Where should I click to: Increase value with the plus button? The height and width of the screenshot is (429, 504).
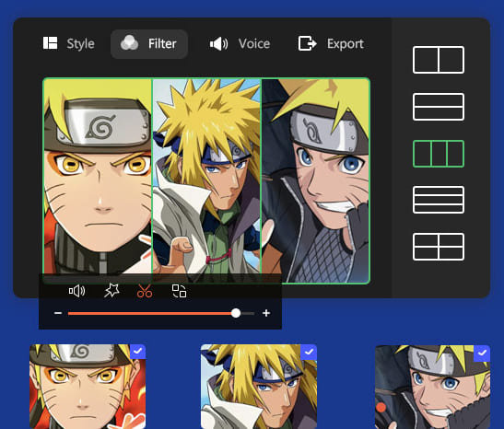pyautogui.click(x=266, y=313)
